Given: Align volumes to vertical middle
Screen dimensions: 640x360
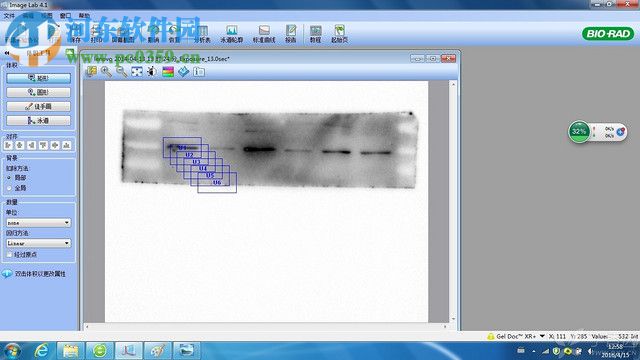Looking at the screenshot, I should pos(55,145).
